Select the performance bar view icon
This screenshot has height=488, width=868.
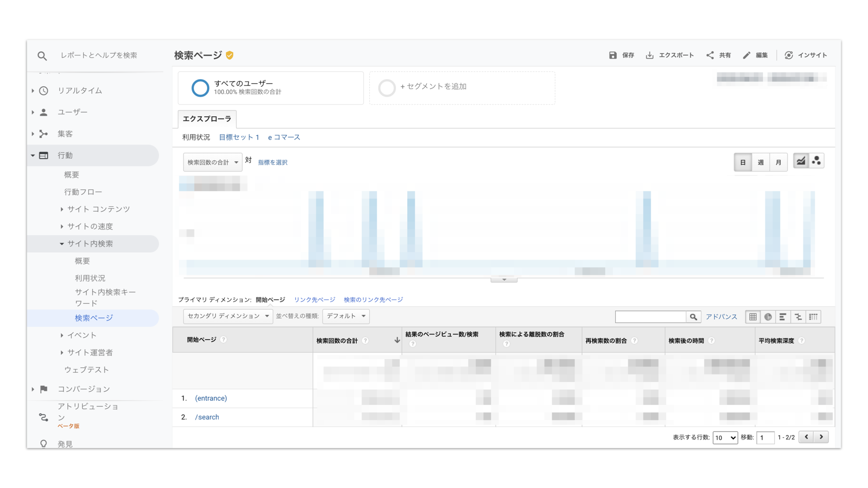click(x=783, y=317)
